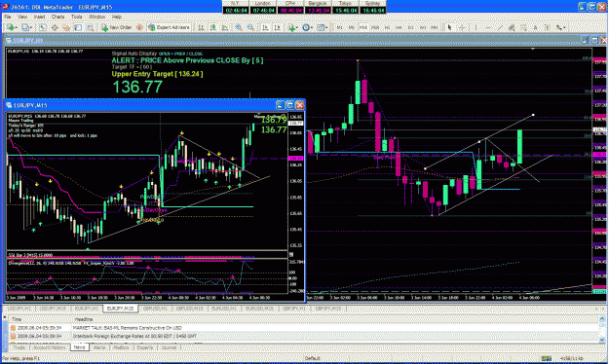Toggle Chart Shift
The width and height of the screenshot is (609, 364).
tap(278, 27)
